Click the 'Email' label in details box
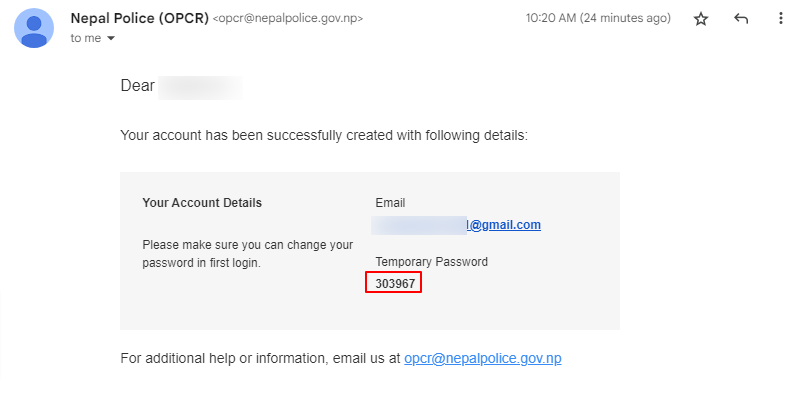This screenshot has width=806, height=398. pos(390,203)
